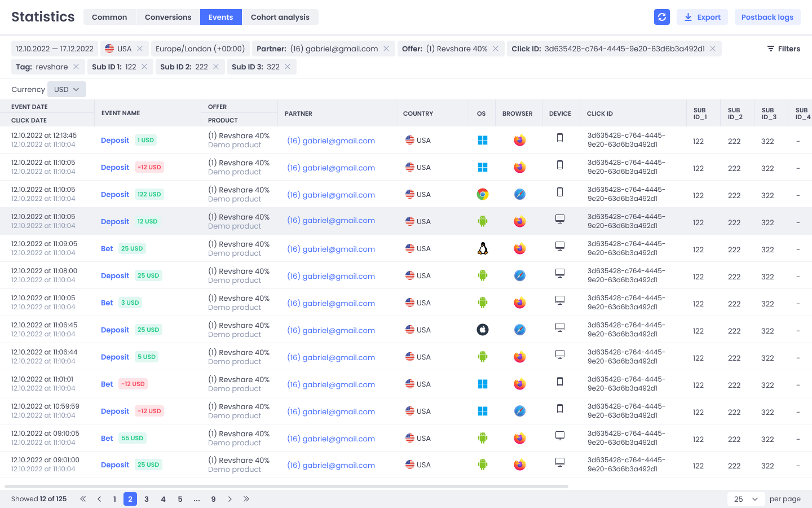Image resolution: width=812 pixels, height=508 pixels.
Task: Go to page 9
Action: click(x=214, y=499)
